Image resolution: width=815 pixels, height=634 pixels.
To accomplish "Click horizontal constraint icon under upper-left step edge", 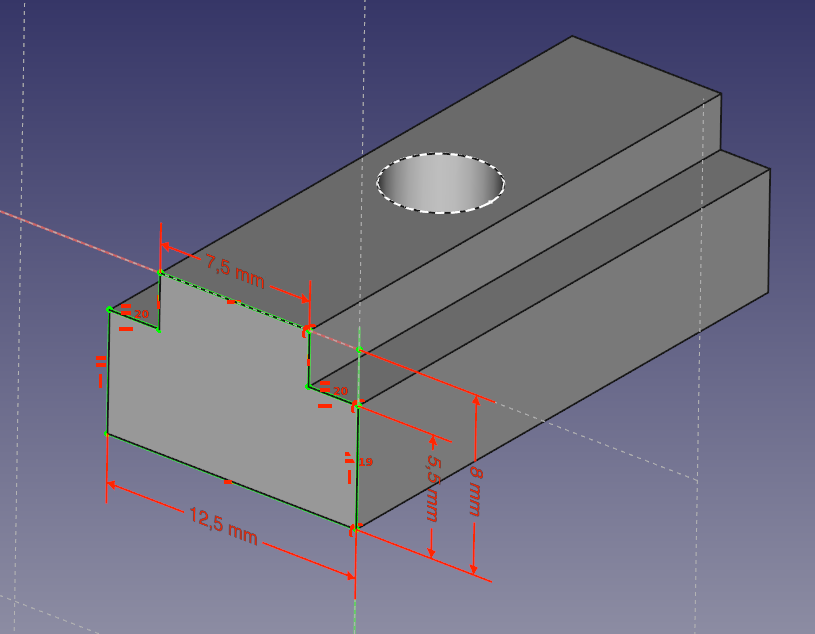I will (x=127, y=327).
